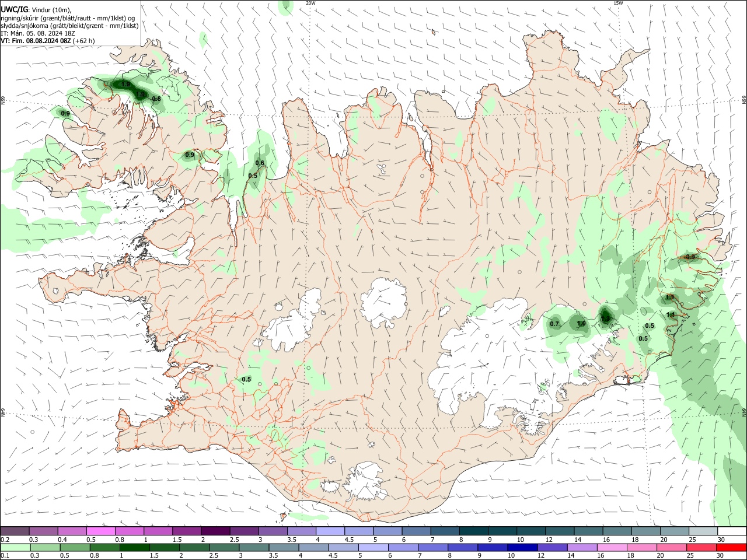Select the lower swatch between 2.5 and 3

pyautogui.click(x=224, y=547)
